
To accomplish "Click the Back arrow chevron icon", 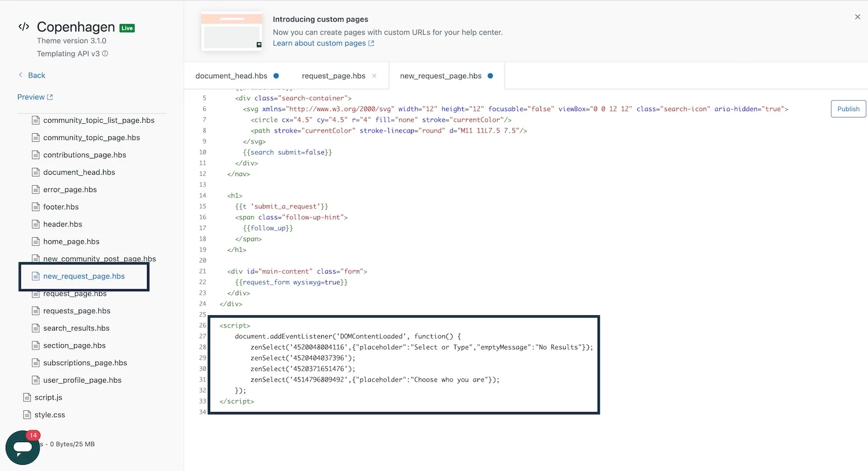I will [x=21, y=75].
